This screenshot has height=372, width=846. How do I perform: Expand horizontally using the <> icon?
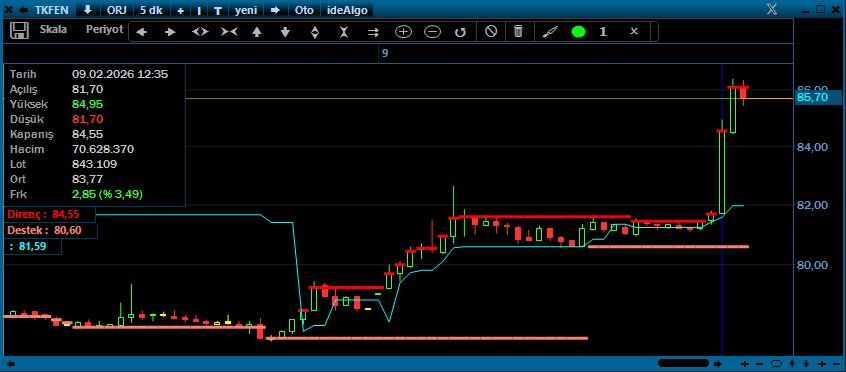[x=200, y=32]
